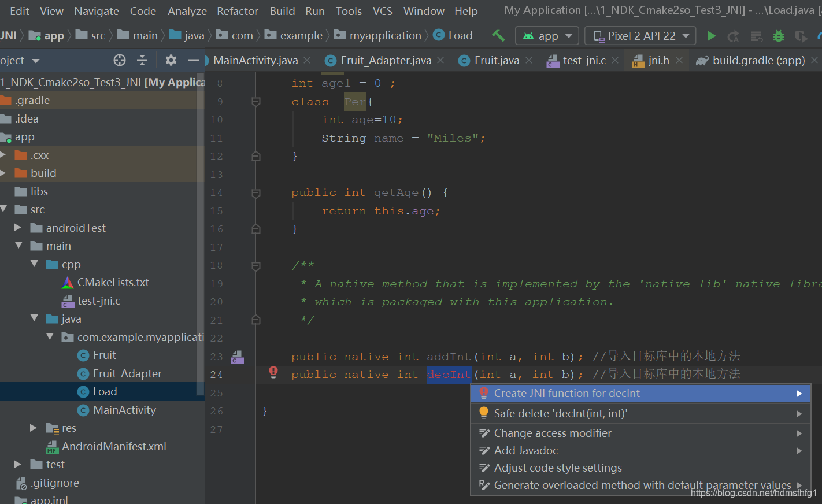Select Create JNI function for decInt
This screenshot has width=822, height=504.
(x=640, y=394)
